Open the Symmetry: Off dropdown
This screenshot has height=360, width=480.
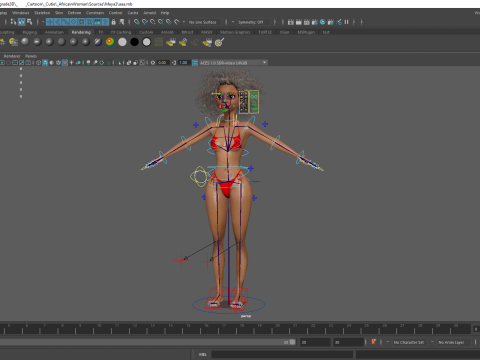pos(254,22)
